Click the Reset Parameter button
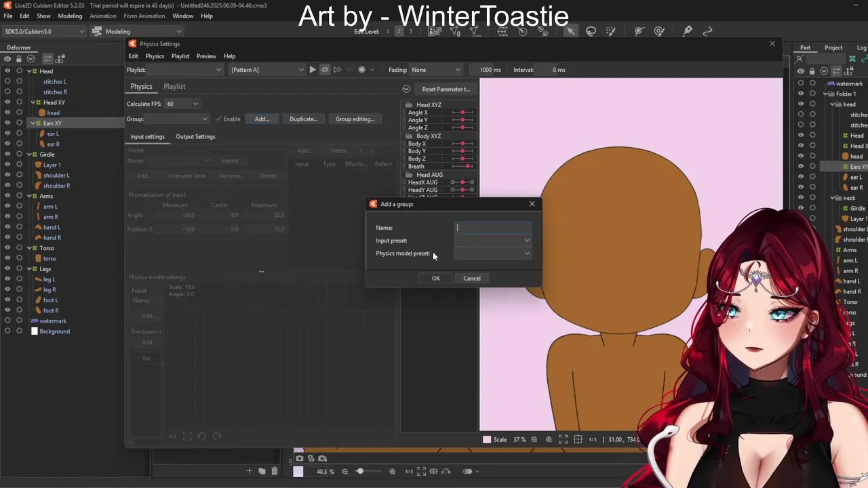Screen dimensions: 868x488 (x=446, y=89)
